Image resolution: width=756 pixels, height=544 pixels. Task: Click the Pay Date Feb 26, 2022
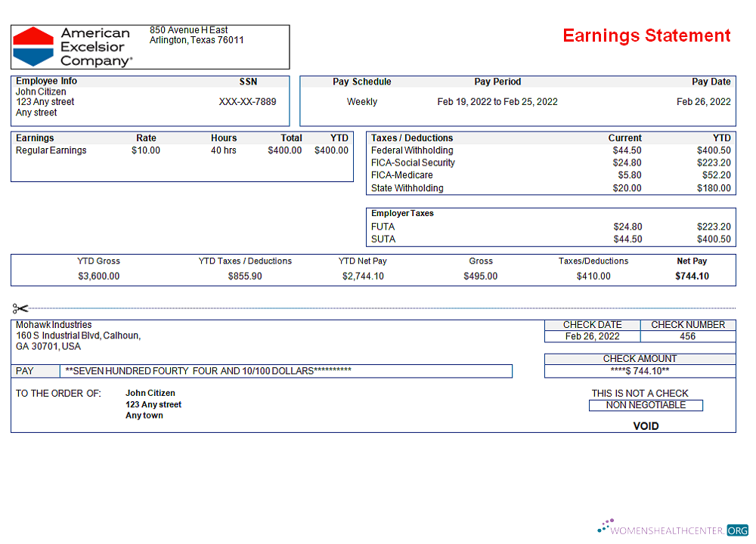tap(703, 102)
